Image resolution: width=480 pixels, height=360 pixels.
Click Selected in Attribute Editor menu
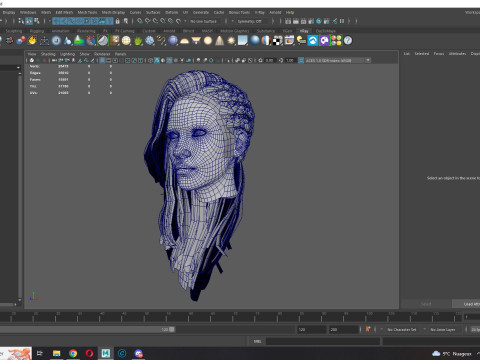point(422,54)
